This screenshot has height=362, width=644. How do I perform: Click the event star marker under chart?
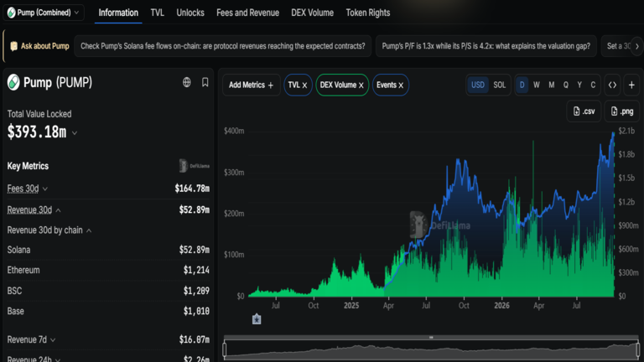pyautogui.click(x=257, y=319)
